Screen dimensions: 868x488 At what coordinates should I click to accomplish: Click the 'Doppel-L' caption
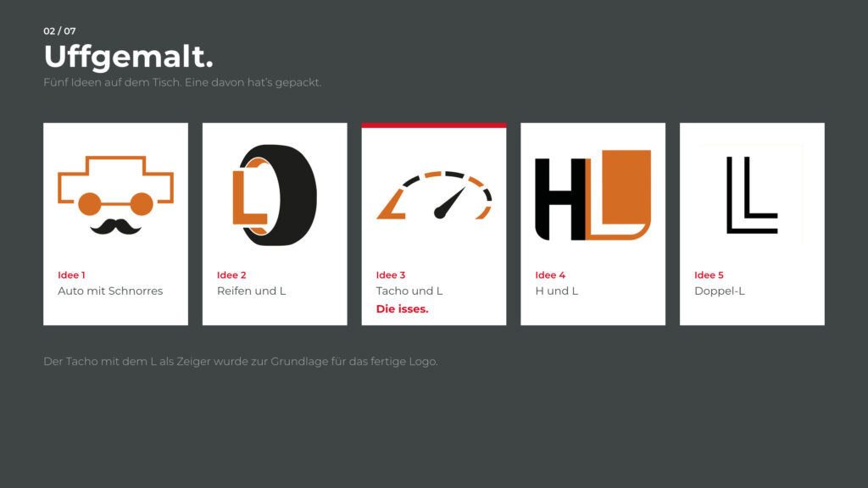coord(720,291)
